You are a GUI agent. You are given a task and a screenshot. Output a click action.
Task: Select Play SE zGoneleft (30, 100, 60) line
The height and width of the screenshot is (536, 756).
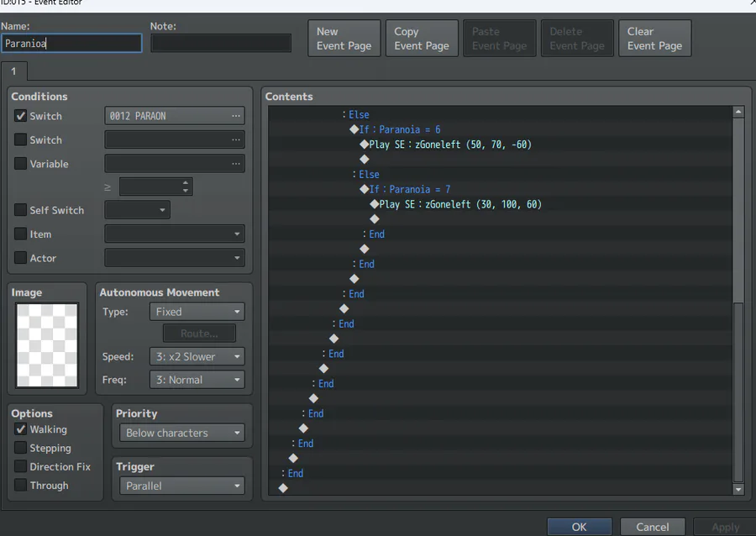[x=500, y=204]
